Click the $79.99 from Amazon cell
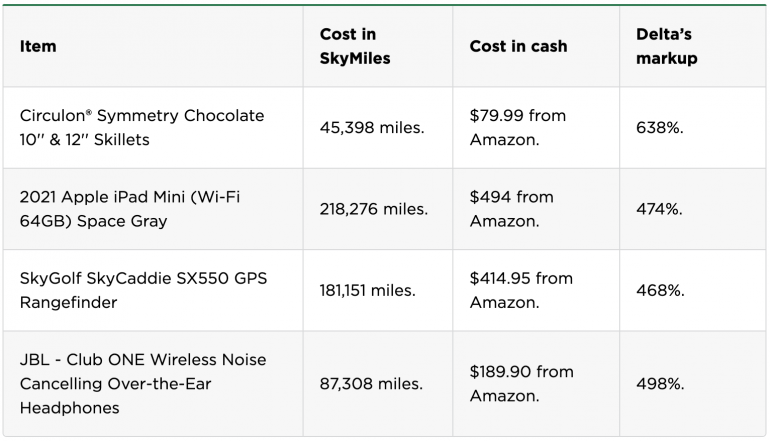Image resolution: width=770 pixels, height=441 pixels. click(x=517, y=128)
